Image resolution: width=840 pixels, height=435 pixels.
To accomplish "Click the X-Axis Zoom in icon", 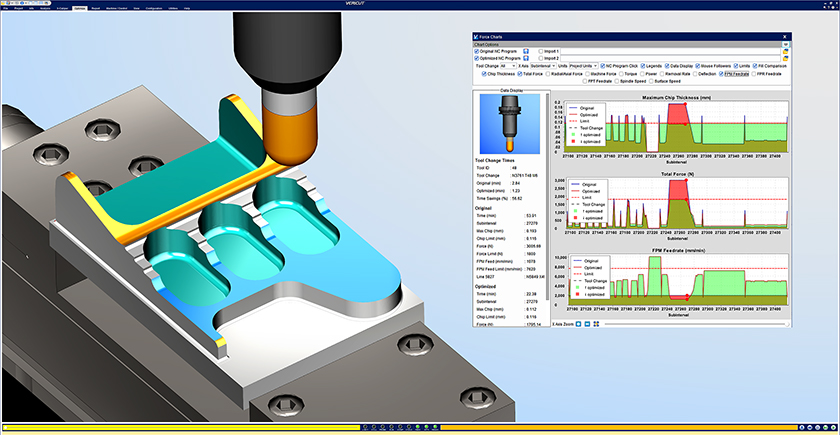I will pos(577,324).
